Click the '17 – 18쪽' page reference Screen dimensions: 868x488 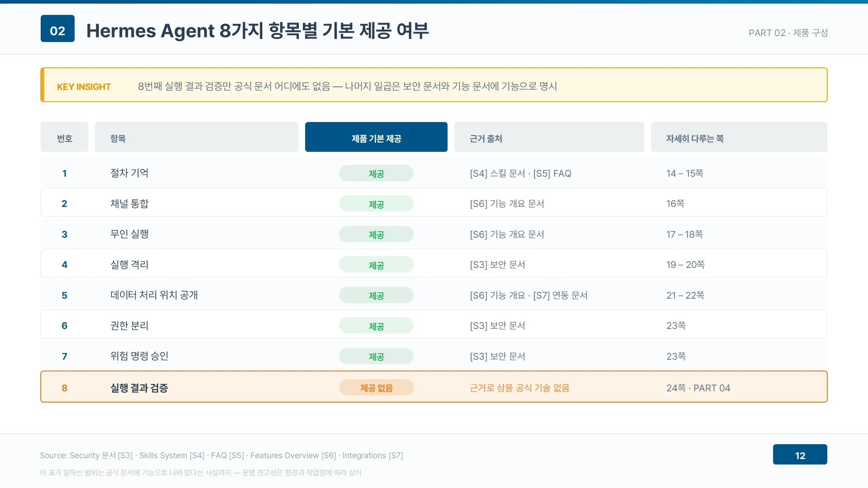(684, 235)
